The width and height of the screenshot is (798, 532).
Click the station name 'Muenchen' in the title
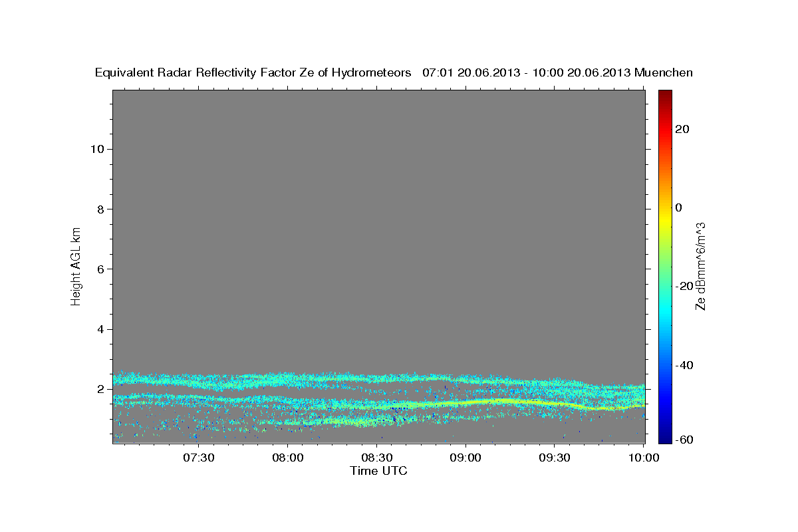coord(664,73)
